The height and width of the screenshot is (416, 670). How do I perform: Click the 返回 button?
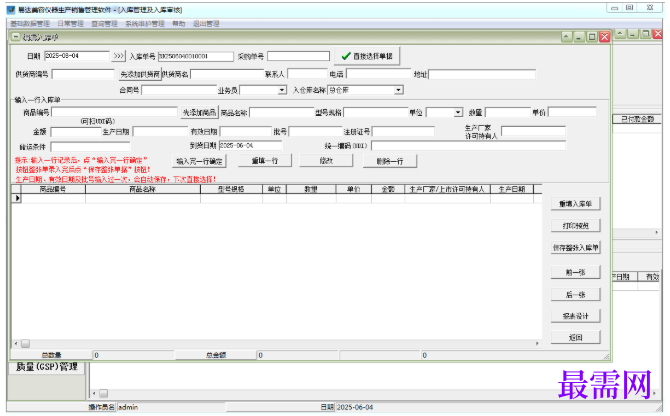tap(576, 337)
